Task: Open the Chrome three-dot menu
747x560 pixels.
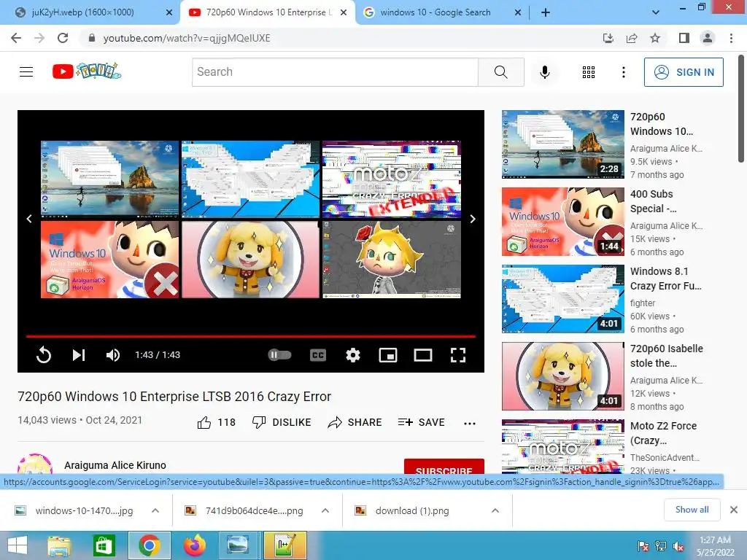Action: tap(731, 38)
